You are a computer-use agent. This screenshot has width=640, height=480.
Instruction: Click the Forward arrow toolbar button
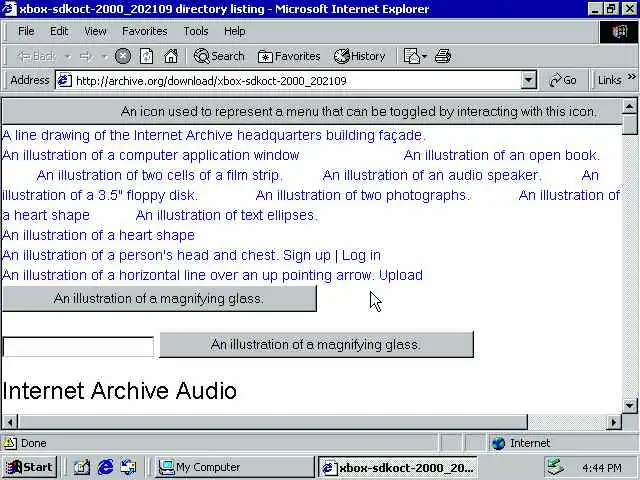tap(85, 56)
